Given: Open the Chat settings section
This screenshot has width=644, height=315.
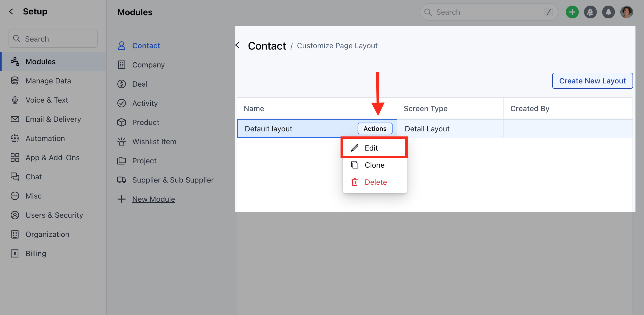Looking at the screenshot, I should 34,177.
